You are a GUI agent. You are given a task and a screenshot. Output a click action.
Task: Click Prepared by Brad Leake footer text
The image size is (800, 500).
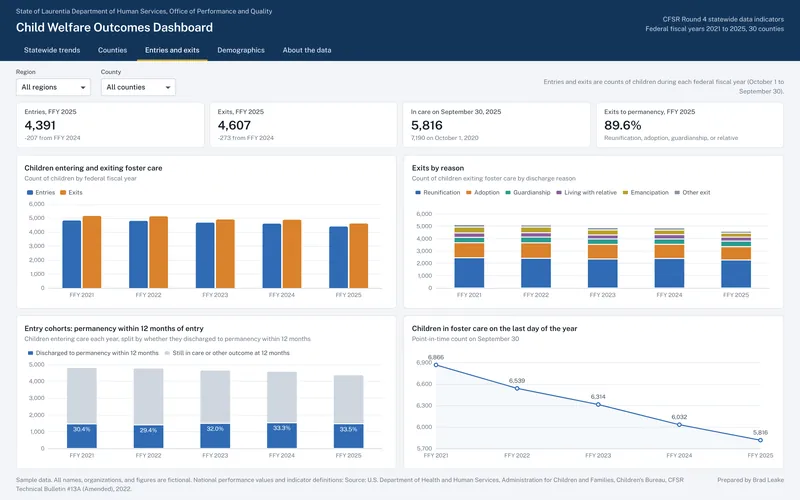(x=751, y=480)
